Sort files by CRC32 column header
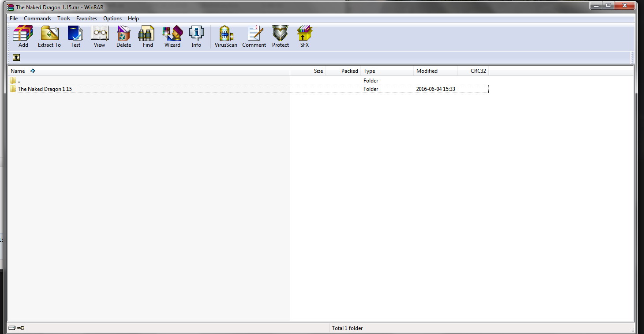 (473, 71)
